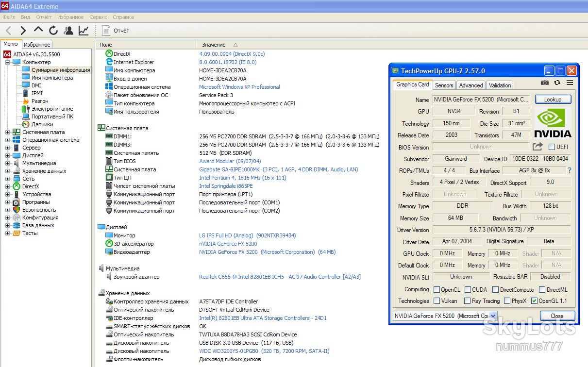The height and width of the screenshot is (367, 588).
Task: Open the Gigabyte GA-8IPE1000MK motherboard link
Action: (279, 169)
